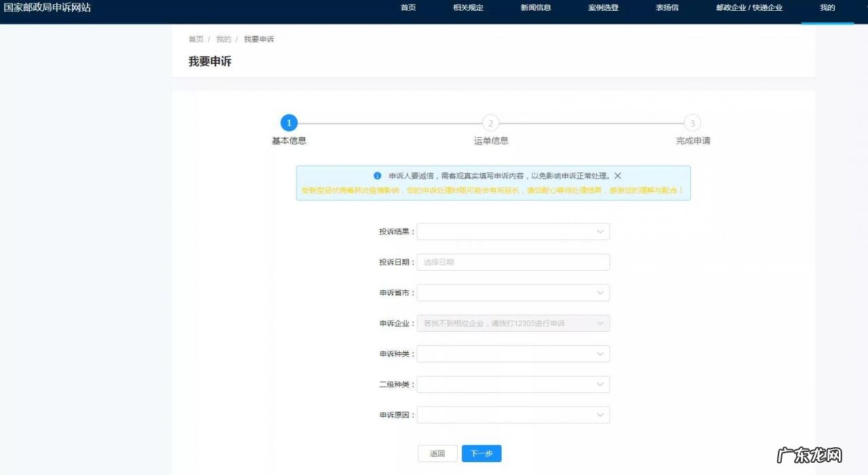Click the 下一步 button
The width and height of the screenshot is (868, 475).
pos(481,453)
